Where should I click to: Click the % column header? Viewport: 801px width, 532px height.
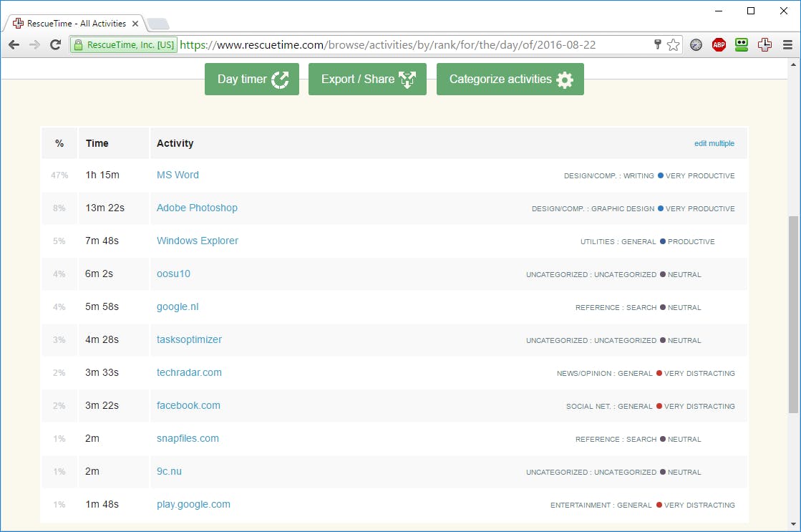click(59, 144)
